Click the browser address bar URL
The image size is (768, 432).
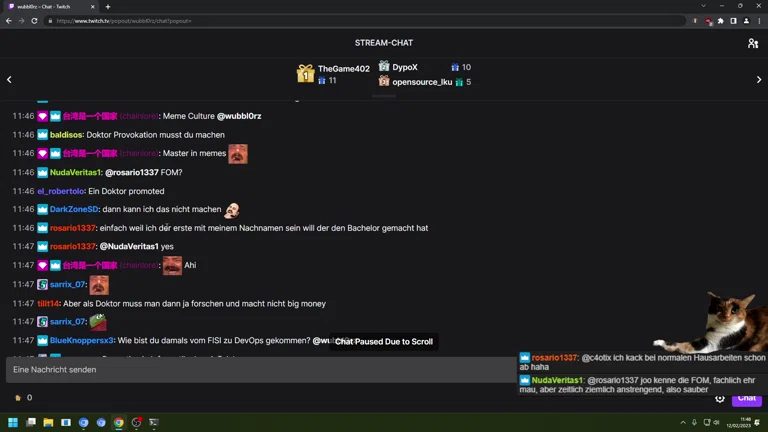(124, 21)
